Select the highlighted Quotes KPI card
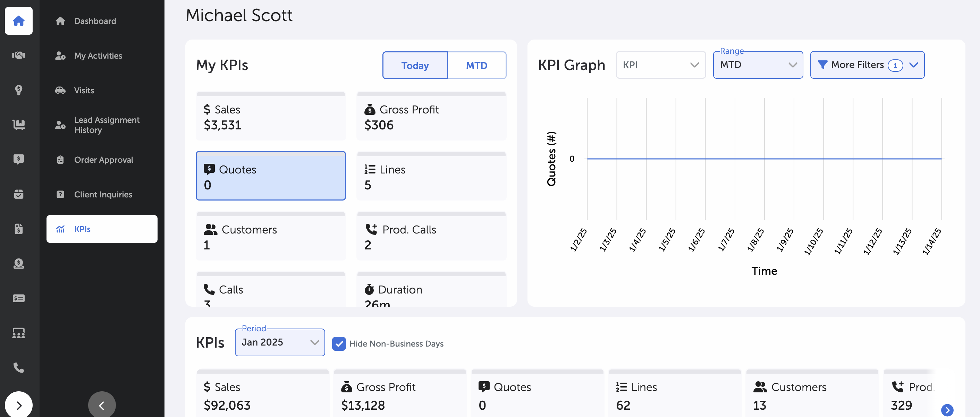Screen dimensions: 980x417 (x=270, y=176)
